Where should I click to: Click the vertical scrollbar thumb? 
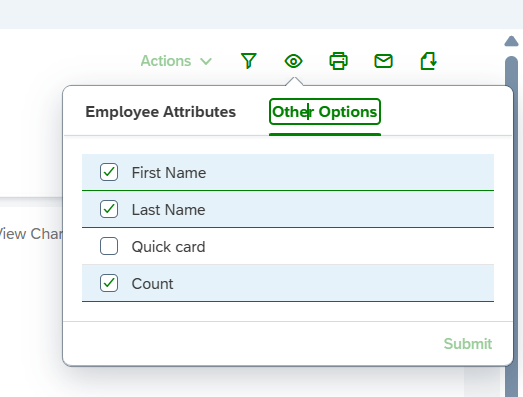[511, 227]
